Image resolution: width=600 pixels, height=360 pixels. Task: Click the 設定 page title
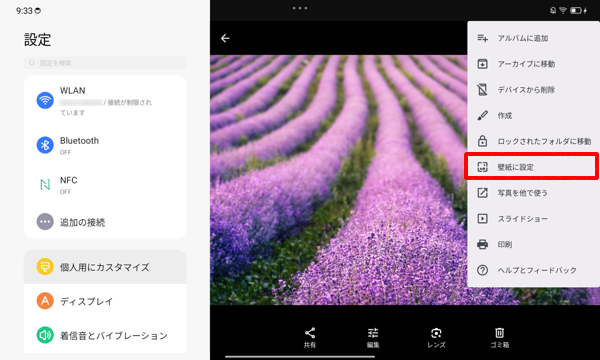(x=38, y=39)
